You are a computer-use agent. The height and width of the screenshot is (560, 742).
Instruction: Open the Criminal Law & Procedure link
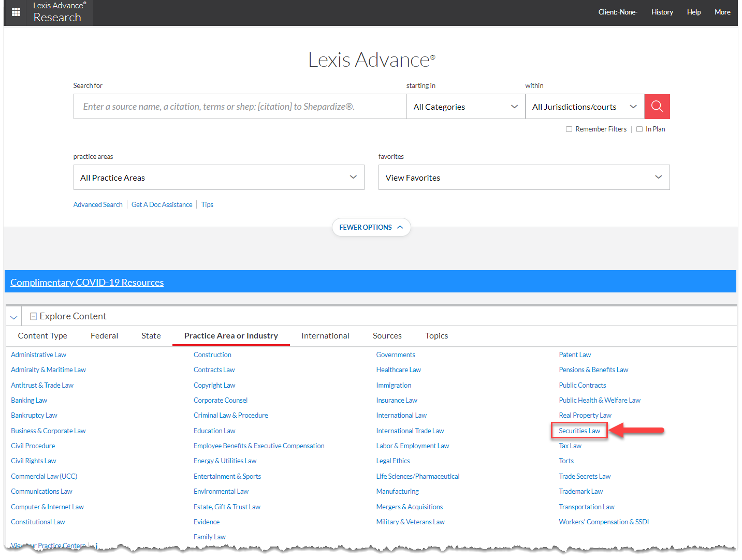(231, 415)
